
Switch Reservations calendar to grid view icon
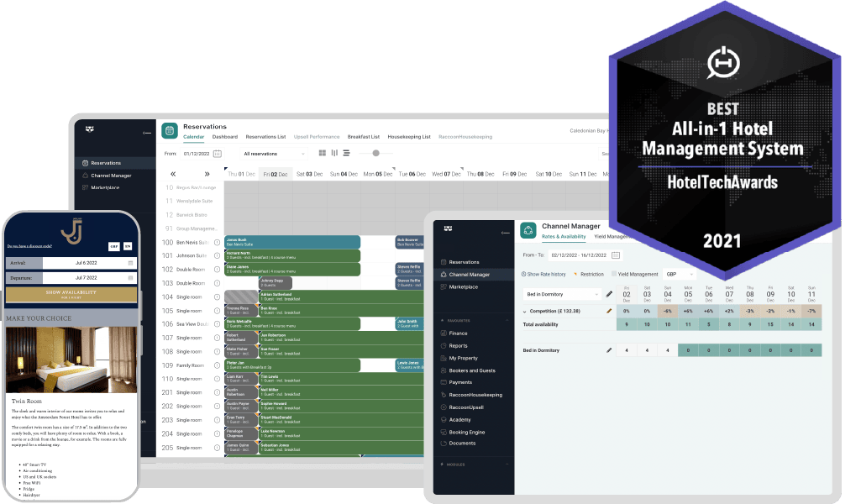pos(323,153)
